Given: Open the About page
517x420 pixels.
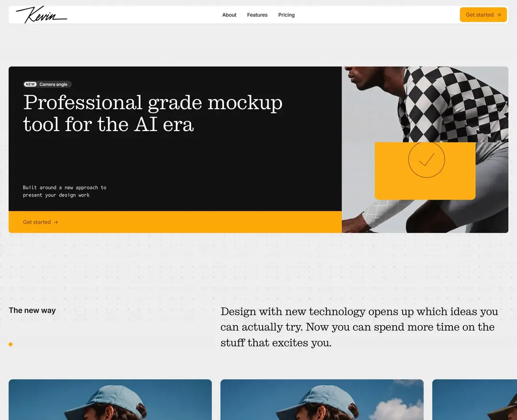Looking at the screenshot, I should click(229, 15).
